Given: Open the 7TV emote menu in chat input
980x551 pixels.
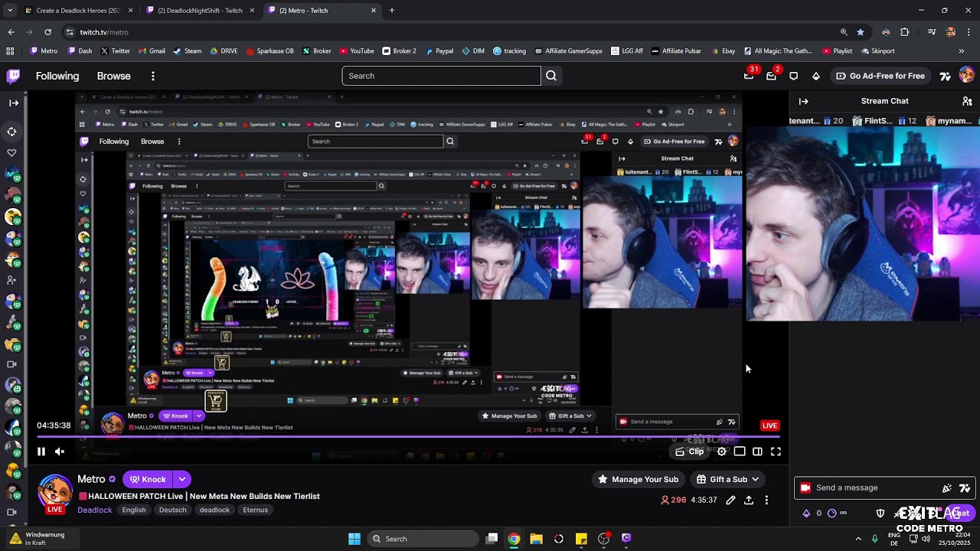Looking at the screenshot, I should [964, 487].
